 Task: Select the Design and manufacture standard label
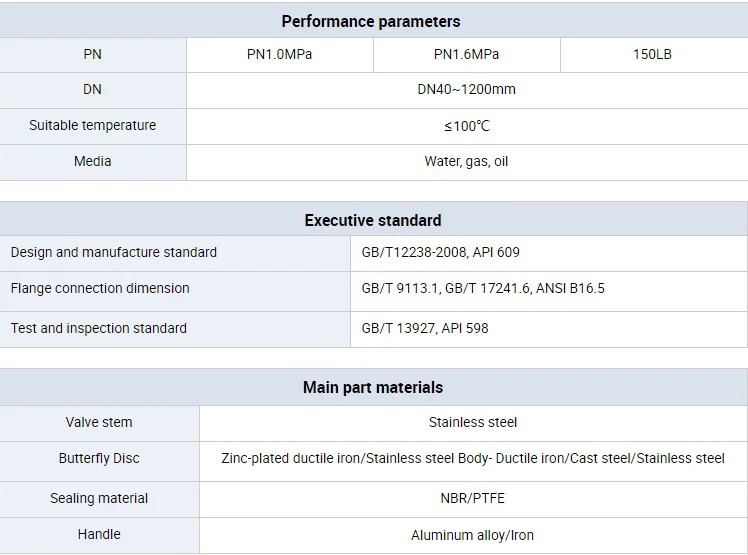coord(114,252)
